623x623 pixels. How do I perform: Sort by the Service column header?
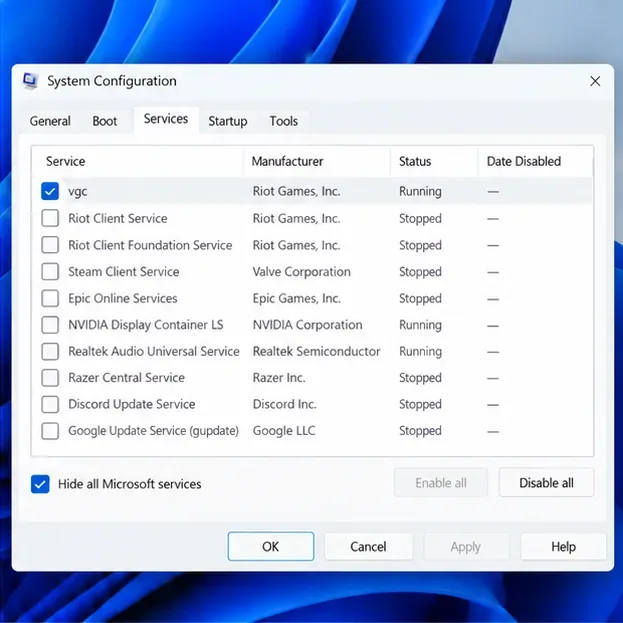coord(138,161)
